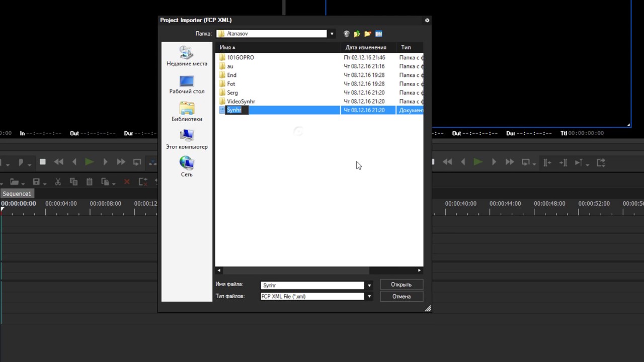The width and height of the screenshot is (644, 362).
Task: Play in the left Player monitor
Action: click(90, 162)
